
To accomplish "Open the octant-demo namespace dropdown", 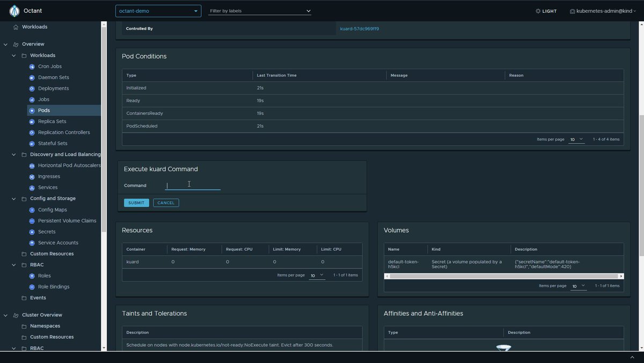I will (158, 11).
